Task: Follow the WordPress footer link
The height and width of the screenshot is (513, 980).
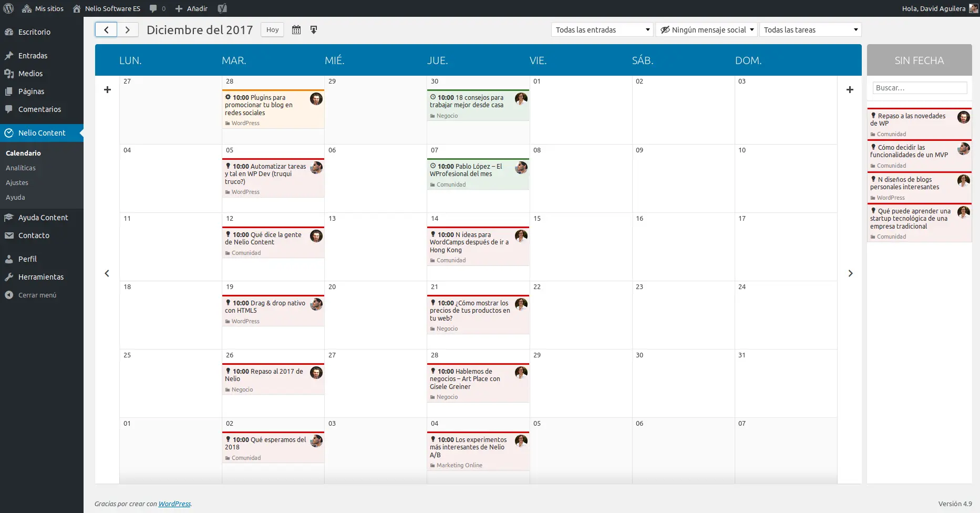Action: click(x=174, y=504)
